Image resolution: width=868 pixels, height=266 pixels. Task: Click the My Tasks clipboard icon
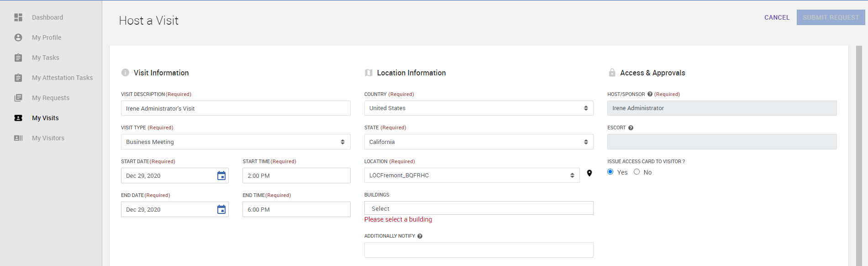(18, 58)
